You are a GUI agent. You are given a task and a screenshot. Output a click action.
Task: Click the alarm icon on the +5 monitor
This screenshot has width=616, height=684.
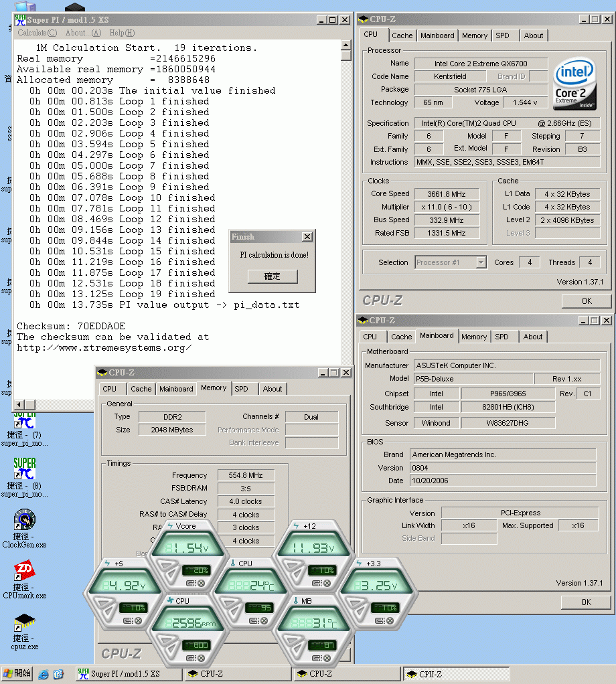coord(129,620)
